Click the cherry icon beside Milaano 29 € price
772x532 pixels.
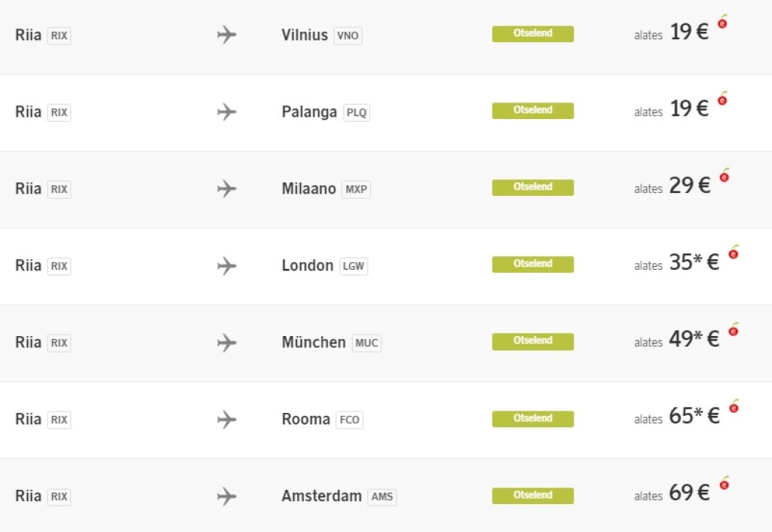coord(725,176)
